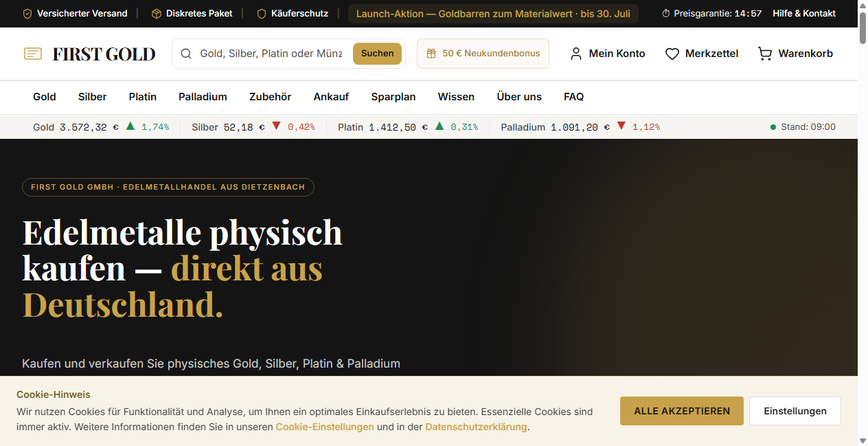
Task: Click the scrollbar down arrow
Action: pos(863,440)
